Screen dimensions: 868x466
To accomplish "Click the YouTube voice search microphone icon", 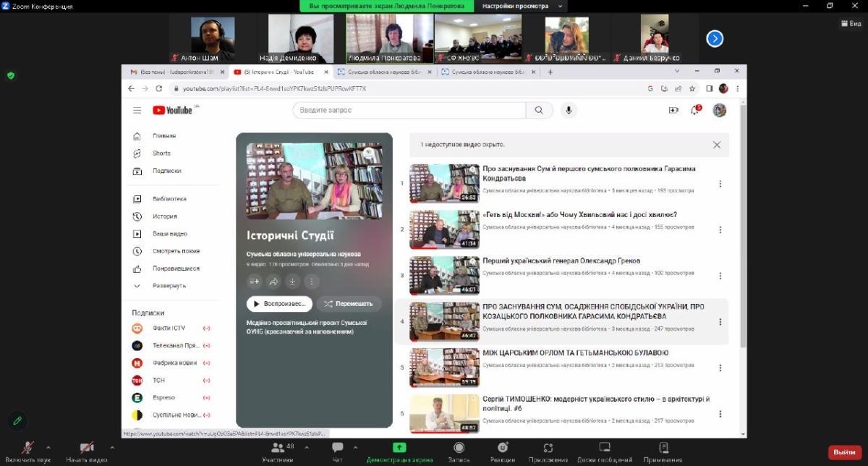I will tap(569, 110).
